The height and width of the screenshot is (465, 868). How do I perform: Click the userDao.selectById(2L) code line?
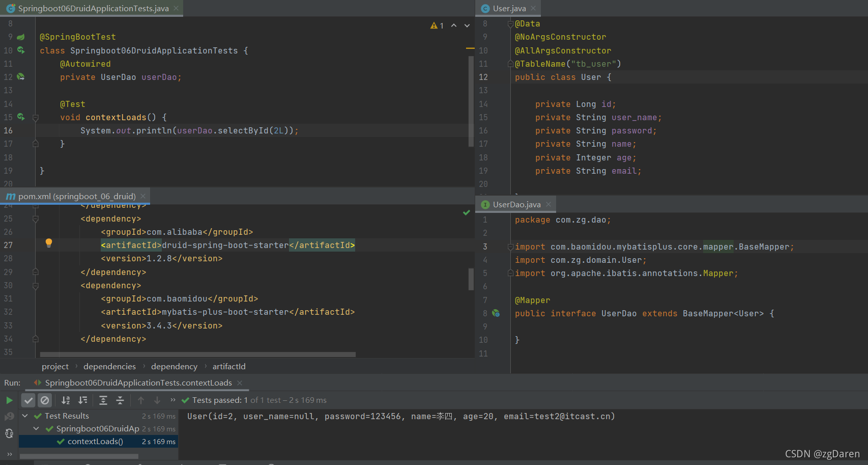[x=189, y=131]
